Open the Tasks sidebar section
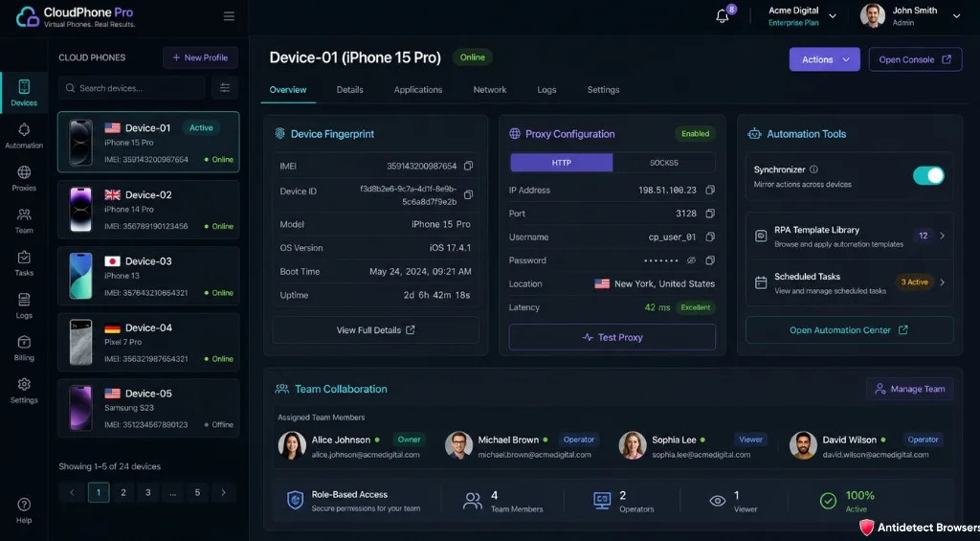Viewport: 980px width, 541px height. [x=24, y=263]
